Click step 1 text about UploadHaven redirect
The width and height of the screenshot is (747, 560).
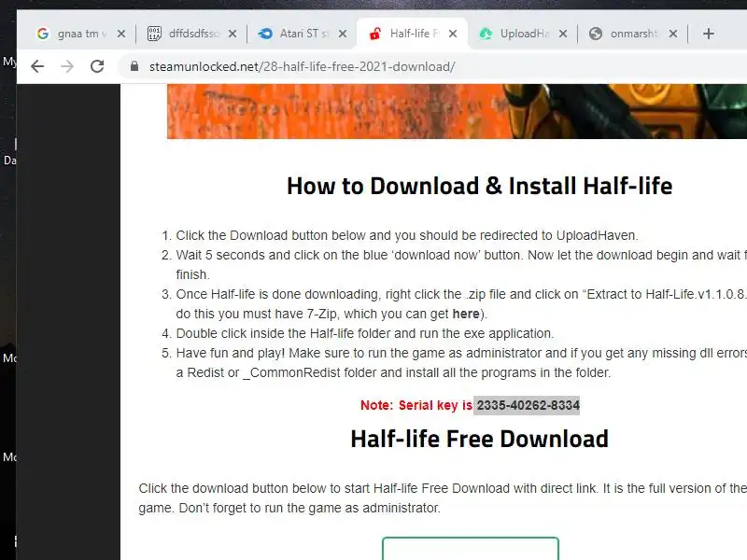407,235
